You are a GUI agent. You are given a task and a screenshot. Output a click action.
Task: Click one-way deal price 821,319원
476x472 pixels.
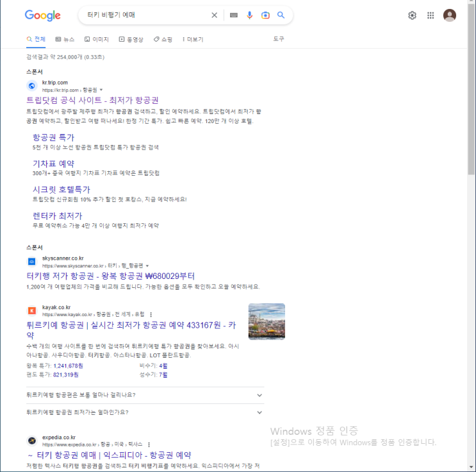point(65,375)
